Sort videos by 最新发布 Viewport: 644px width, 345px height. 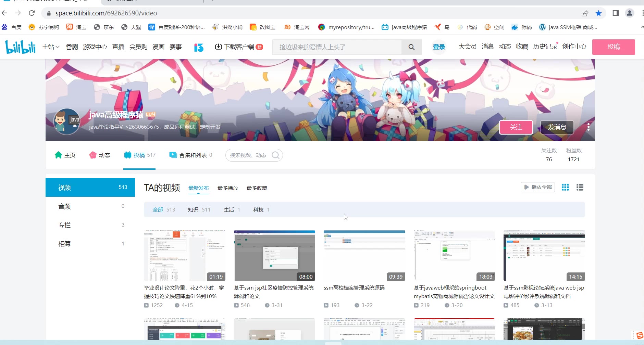tap(199, 188)
